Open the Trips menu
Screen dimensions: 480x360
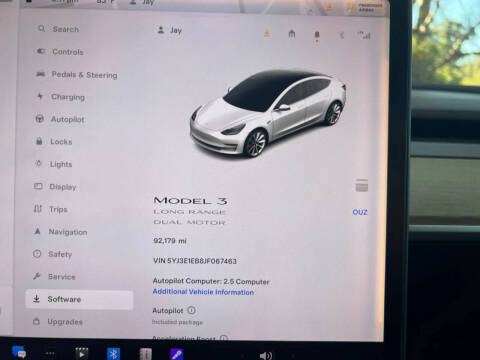50,209
